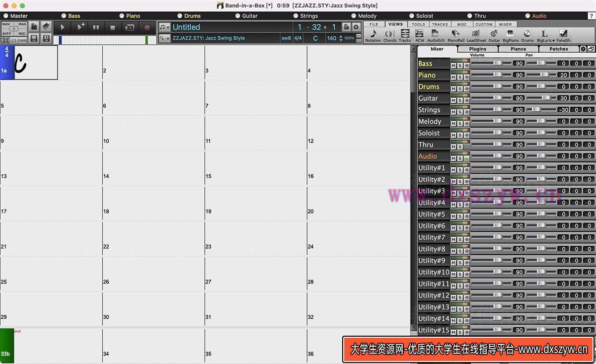Open the Tracks window

point(405,35)
